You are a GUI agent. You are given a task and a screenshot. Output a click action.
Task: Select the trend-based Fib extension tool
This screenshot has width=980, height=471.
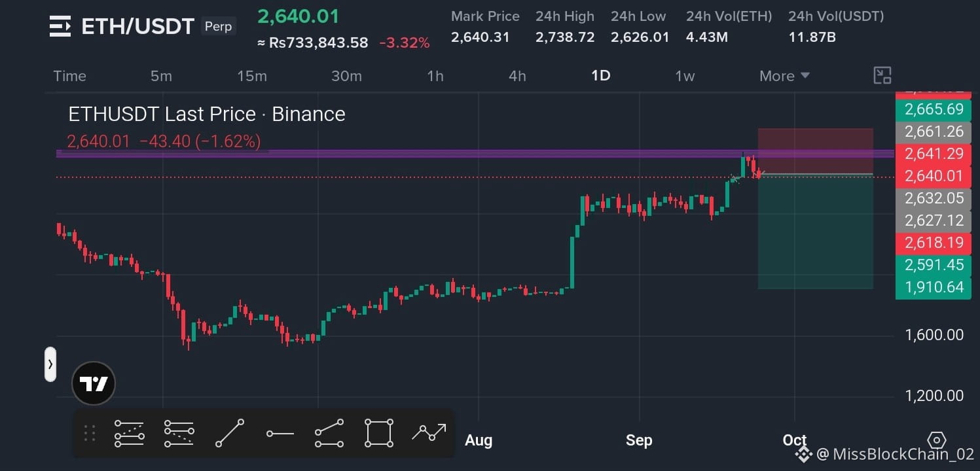[179, 433]
